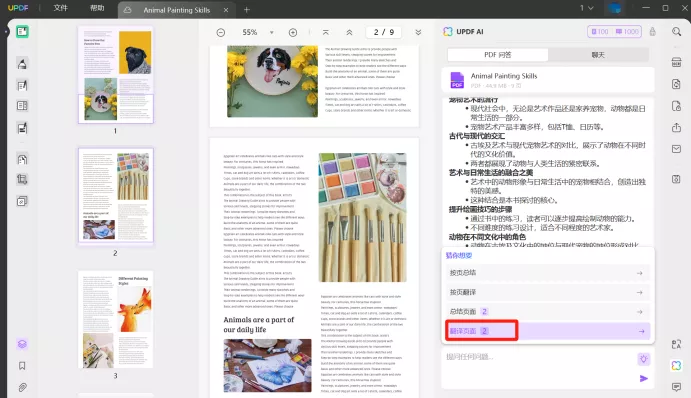Zoom in with the plus icon

[x=293, y=32]
